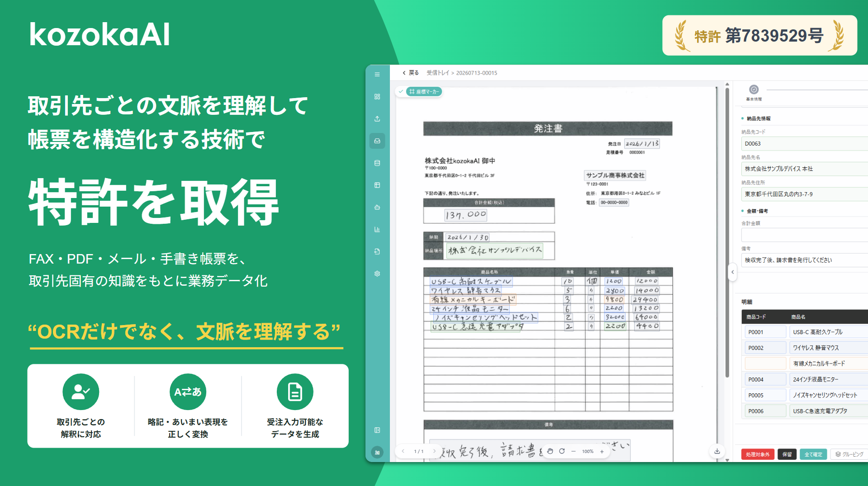
Task: Zoom out with minus icon
Action: point(573,451)
